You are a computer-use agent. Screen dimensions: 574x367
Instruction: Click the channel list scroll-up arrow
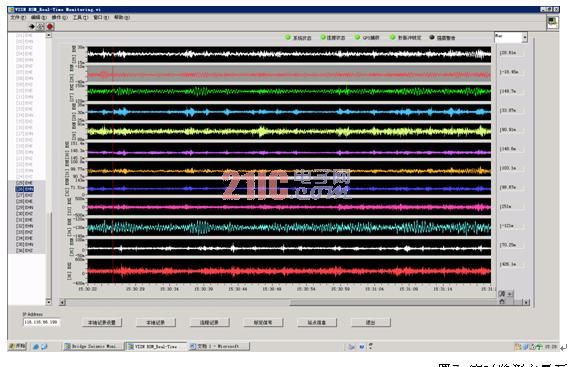(x=48, y=35)
